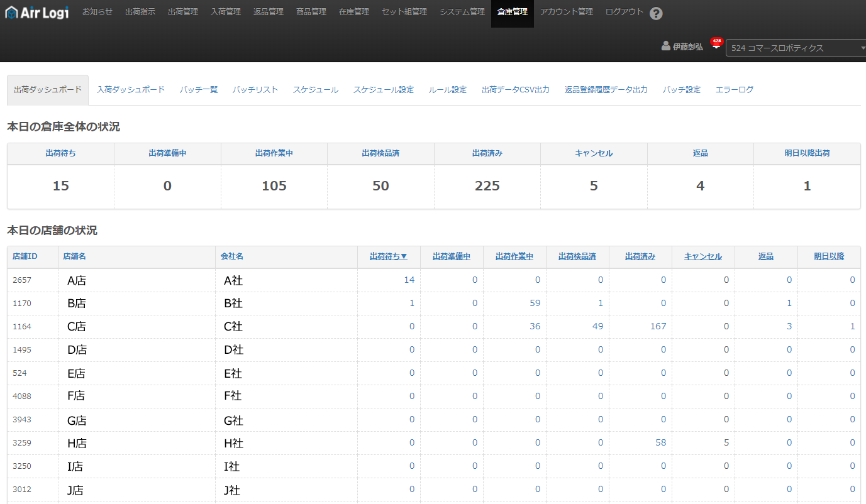Open the 出荷管理 menu
Image resolution: width=866 pixels, height=504 pixels.
tap(183, 12)
